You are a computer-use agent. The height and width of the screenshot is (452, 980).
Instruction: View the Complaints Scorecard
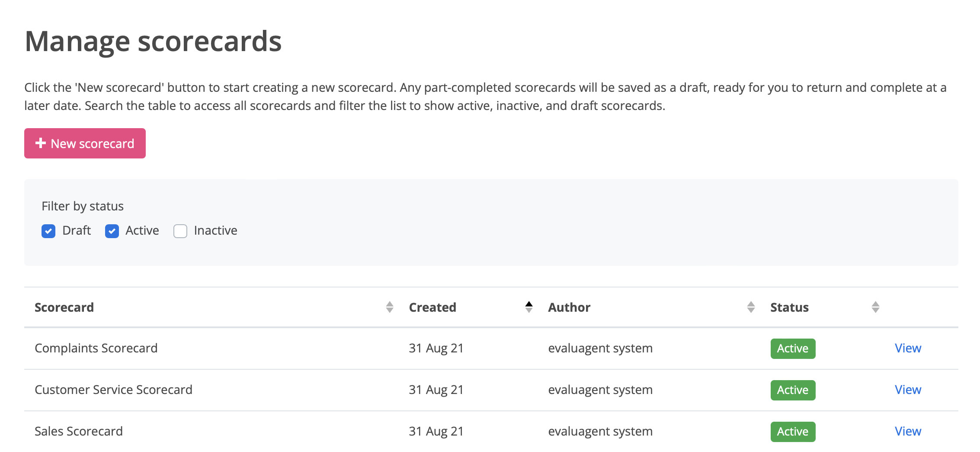(908, 348)
